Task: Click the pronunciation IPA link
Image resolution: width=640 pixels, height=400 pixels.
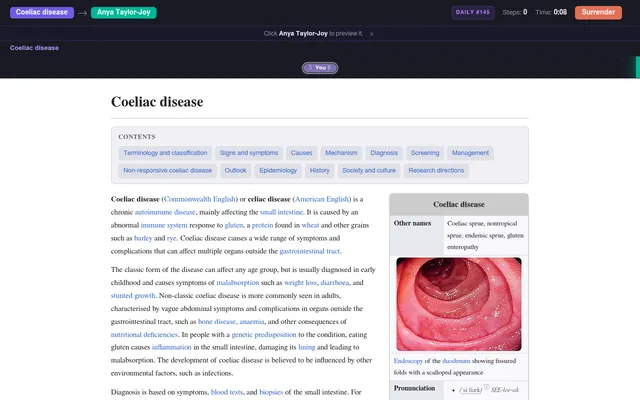Action: click(470, 390)
